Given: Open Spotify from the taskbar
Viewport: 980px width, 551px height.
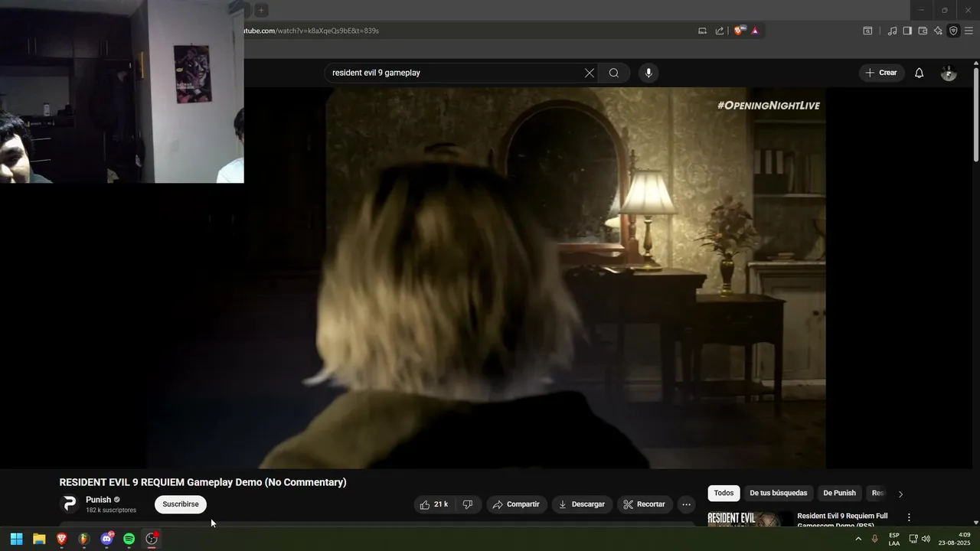Looking at the screenshot, I should pos(129,539).
